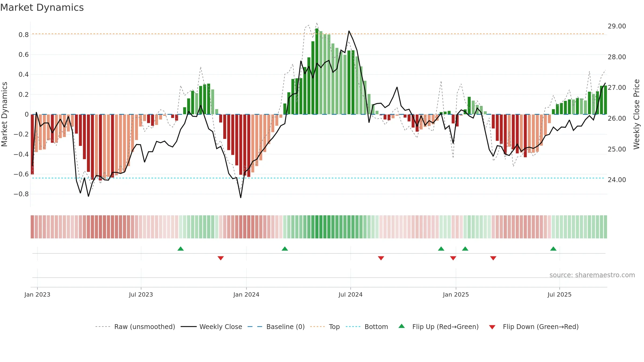Click the Weekly Close Price axis title
The image size is (644, 362).
point(636,114)
